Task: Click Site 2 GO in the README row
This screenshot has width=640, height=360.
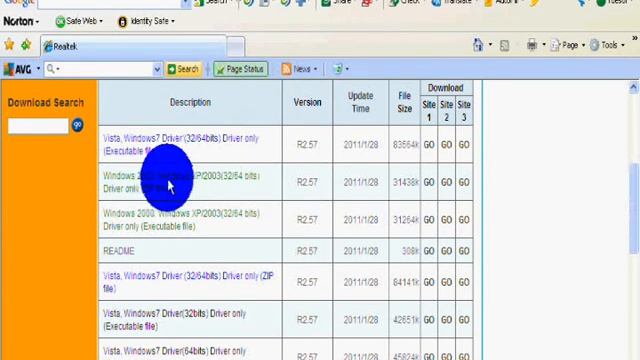Action: coord(446,251)
